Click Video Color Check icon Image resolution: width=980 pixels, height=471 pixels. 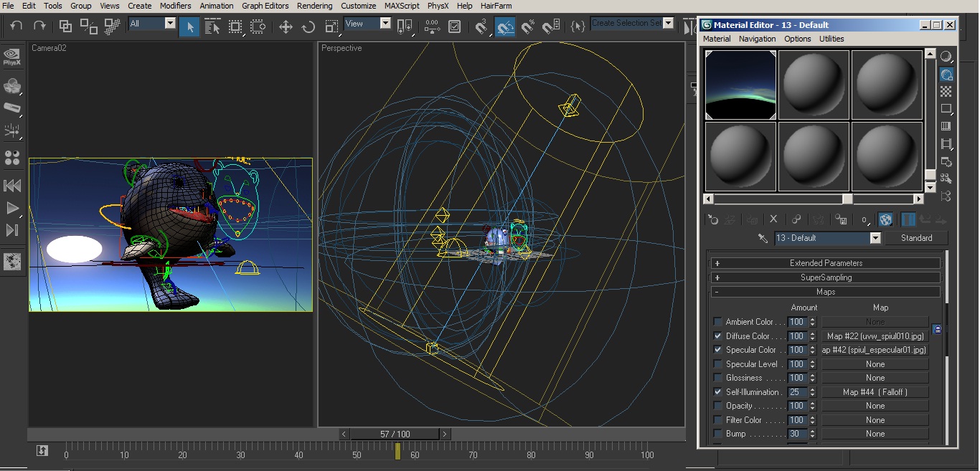[x=946, y=126]
